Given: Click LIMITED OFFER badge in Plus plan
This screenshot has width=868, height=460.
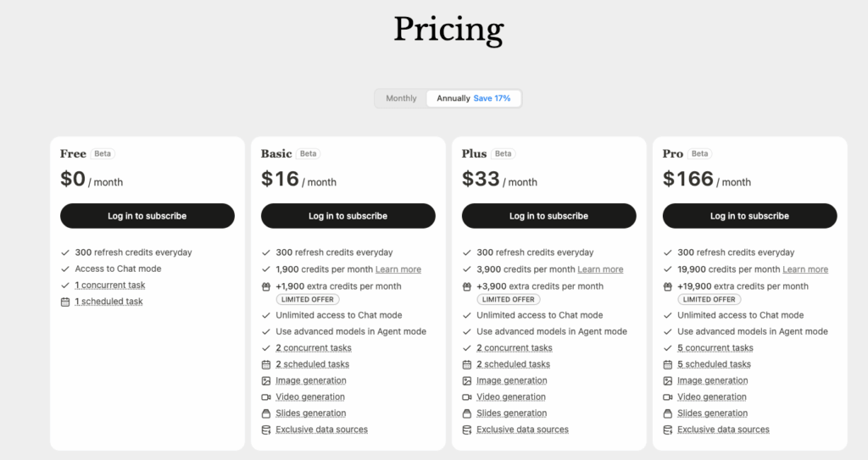Looking at the screenshot, I should (509, 300).
